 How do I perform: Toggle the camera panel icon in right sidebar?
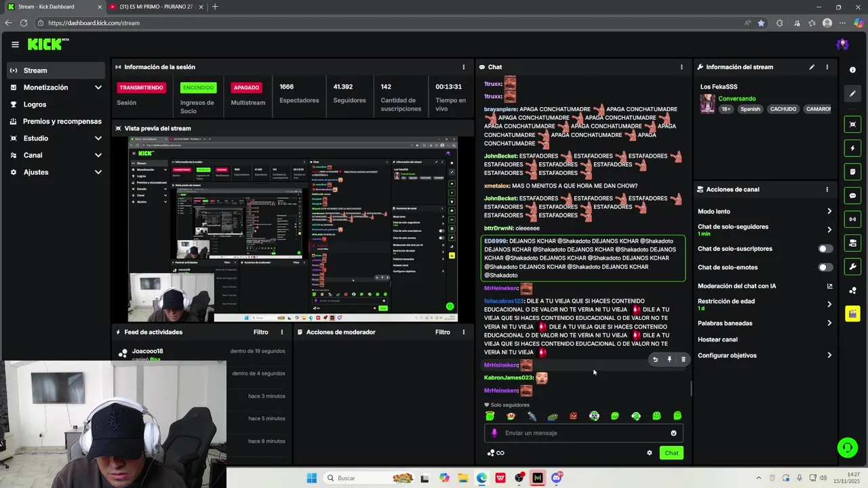point(852,243)
